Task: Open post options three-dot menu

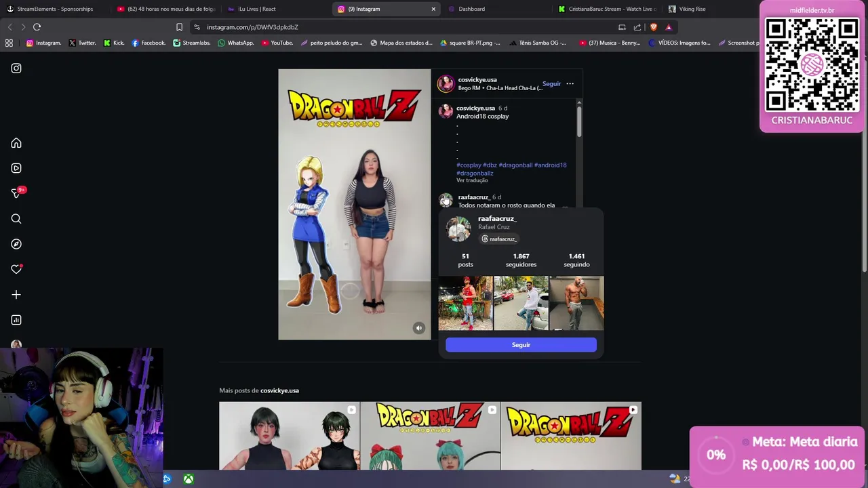Action: click(570, 84)
